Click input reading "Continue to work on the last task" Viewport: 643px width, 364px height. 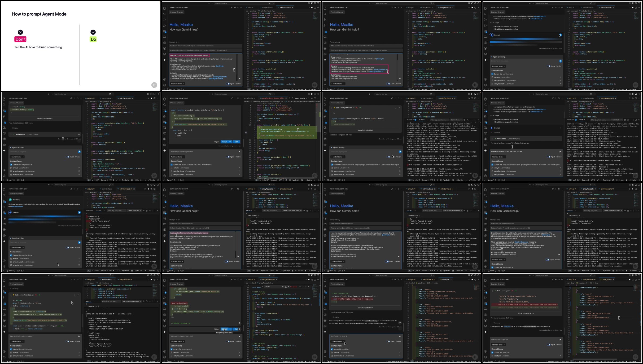click(x=524, y=152)
